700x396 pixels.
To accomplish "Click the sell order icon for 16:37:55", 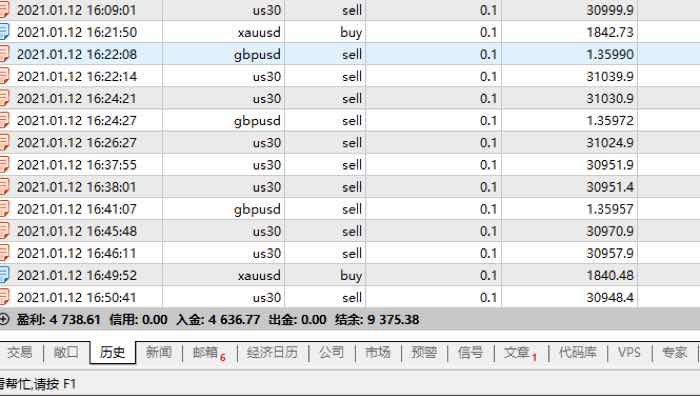I will pos(4,165).
